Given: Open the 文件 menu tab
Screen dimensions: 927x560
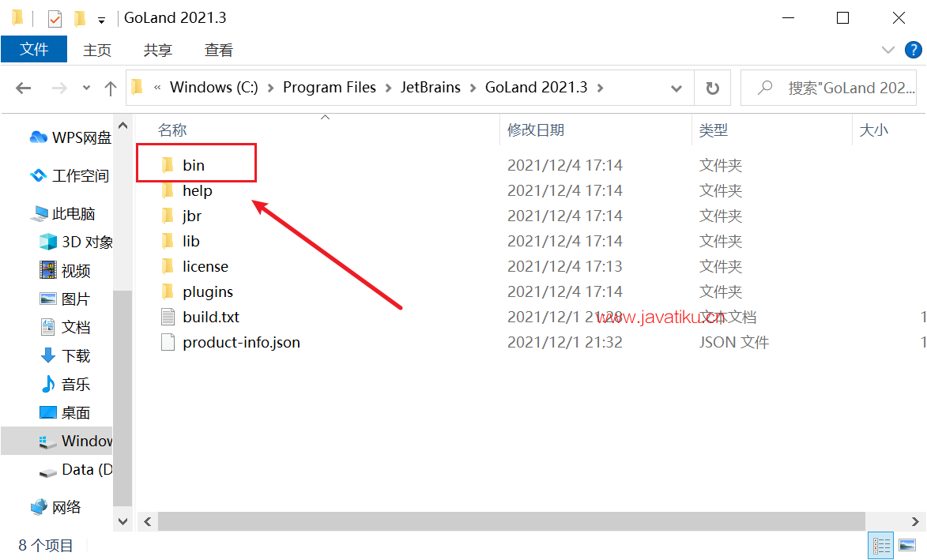Looking at the screenshot, I should 34,50.
